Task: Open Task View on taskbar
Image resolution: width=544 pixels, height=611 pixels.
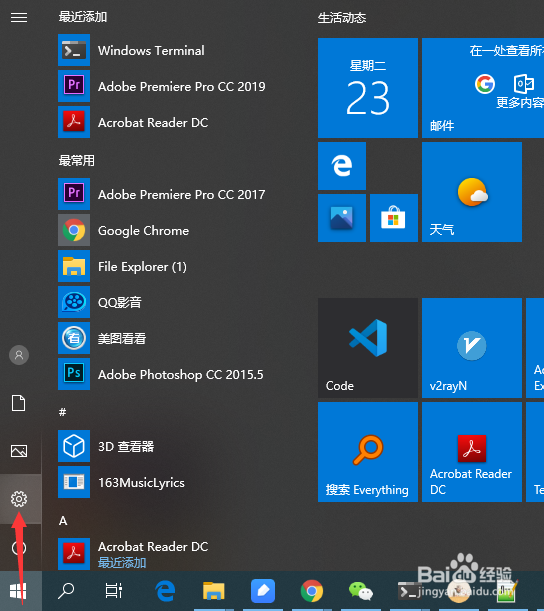Action: (x=114, y=591)
